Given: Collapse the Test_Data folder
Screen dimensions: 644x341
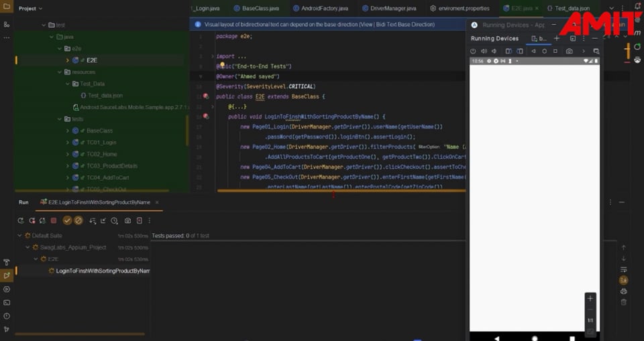Looking at the screenshot, I should (68, 84).
